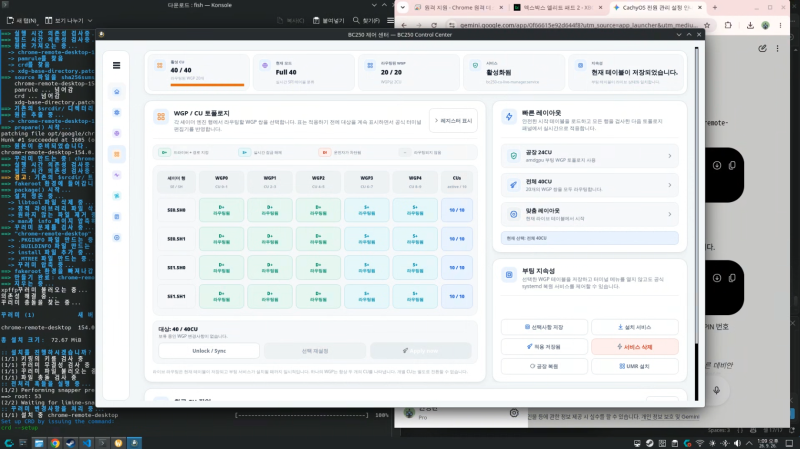Click the 설치 서비스 install button

635,327
